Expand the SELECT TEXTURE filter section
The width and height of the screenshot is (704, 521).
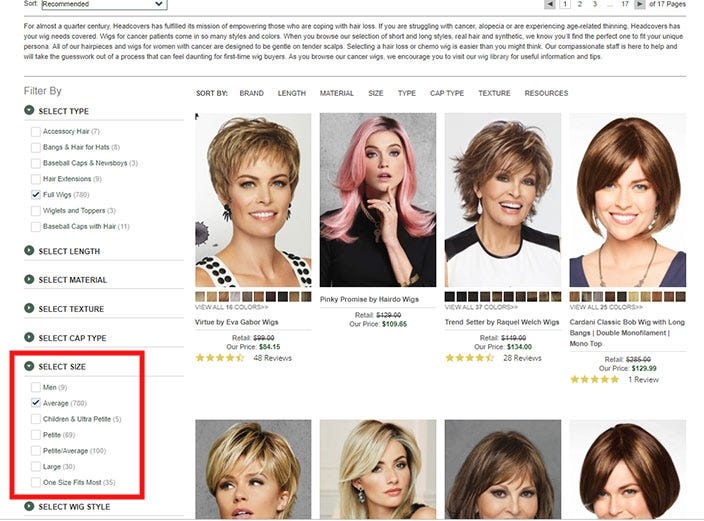coord(71,309)
